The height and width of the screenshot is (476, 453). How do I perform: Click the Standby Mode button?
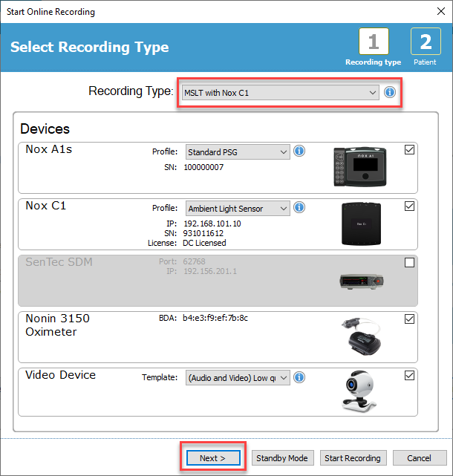pyautogui.click(x=282, y=457)
